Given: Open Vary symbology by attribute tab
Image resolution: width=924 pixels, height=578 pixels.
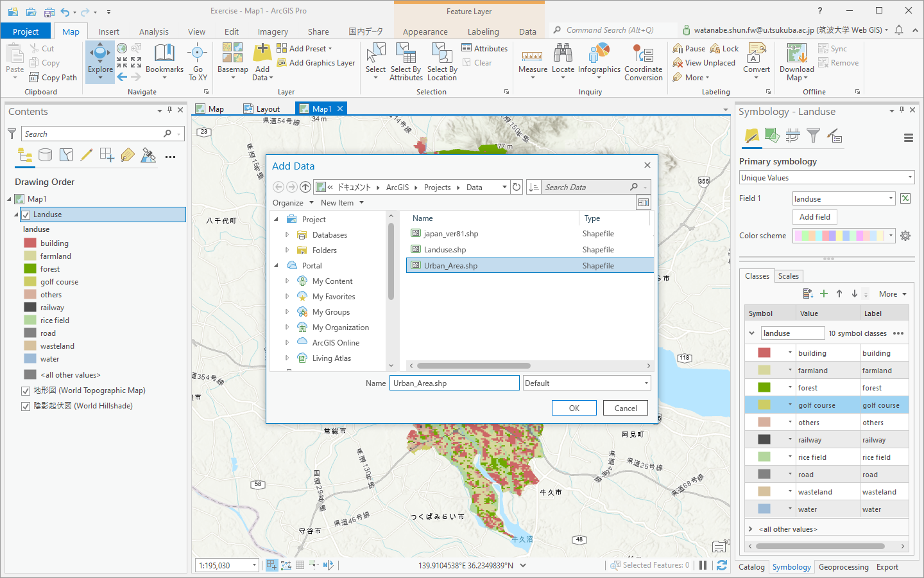Looking at the screenshot, I should coord(773,136).
